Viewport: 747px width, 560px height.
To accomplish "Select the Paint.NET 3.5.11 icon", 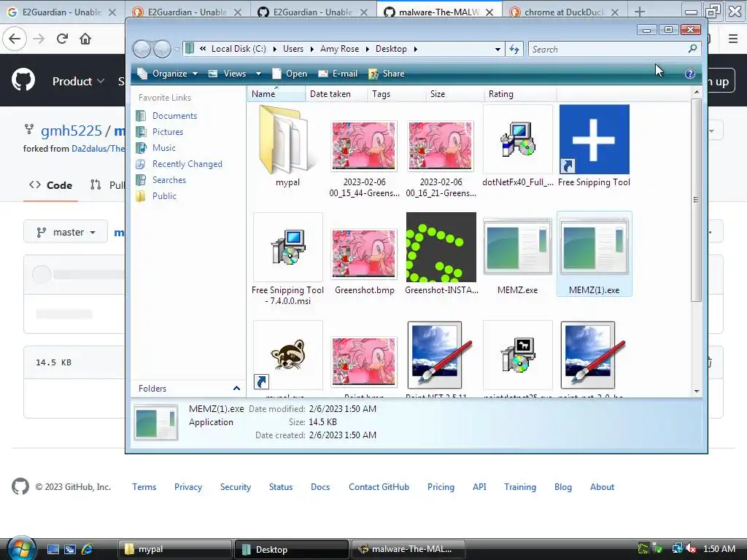I will [441, 355].
